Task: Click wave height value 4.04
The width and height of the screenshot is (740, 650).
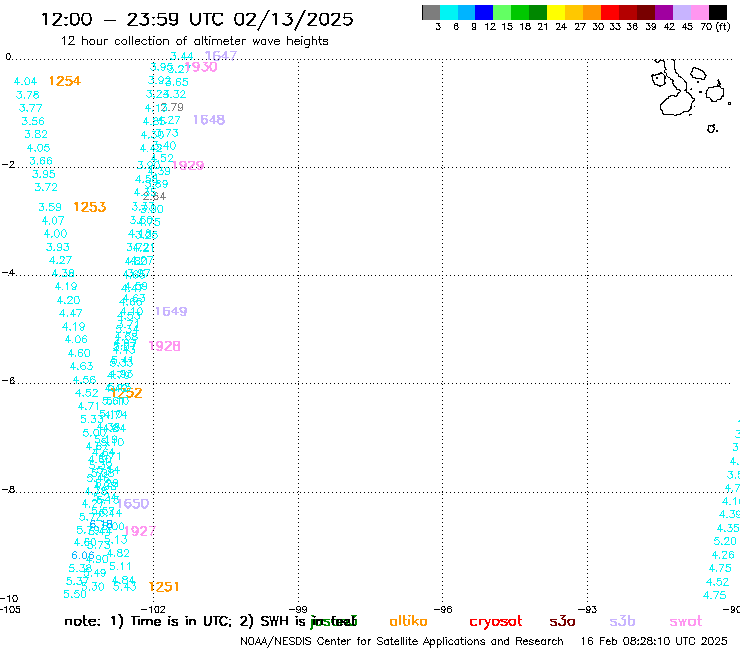Action: pyautogui.click(x=25, y=82)
